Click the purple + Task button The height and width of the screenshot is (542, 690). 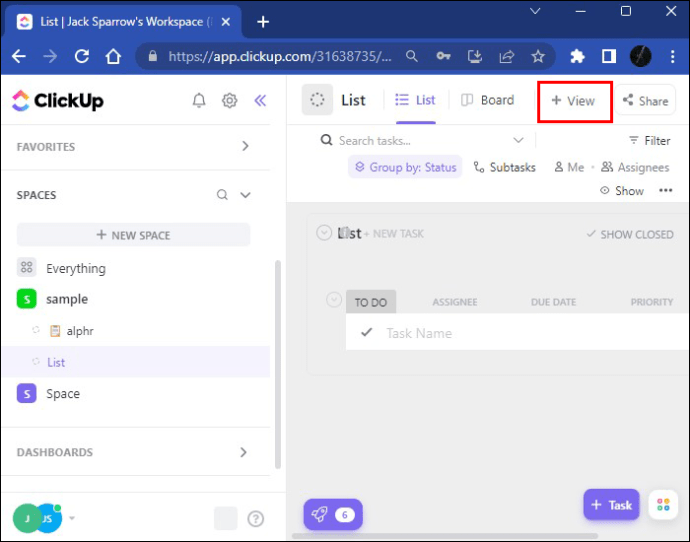tap(611, 505)
